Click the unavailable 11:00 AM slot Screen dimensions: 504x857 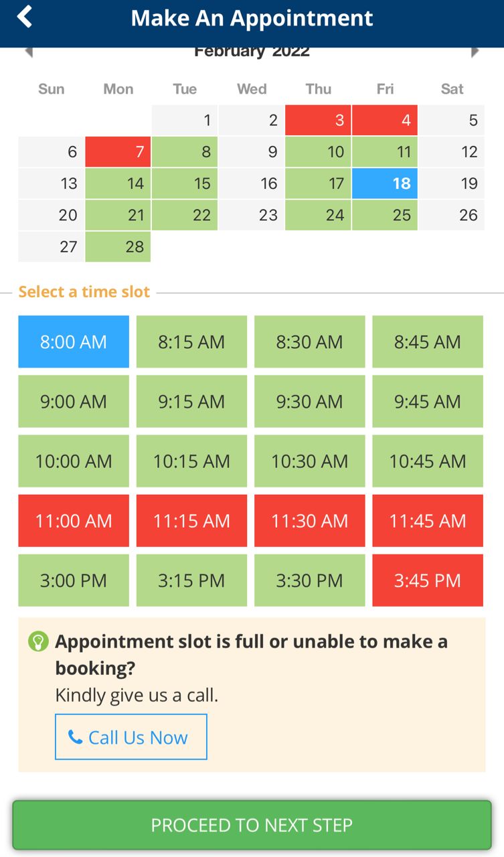74,521
